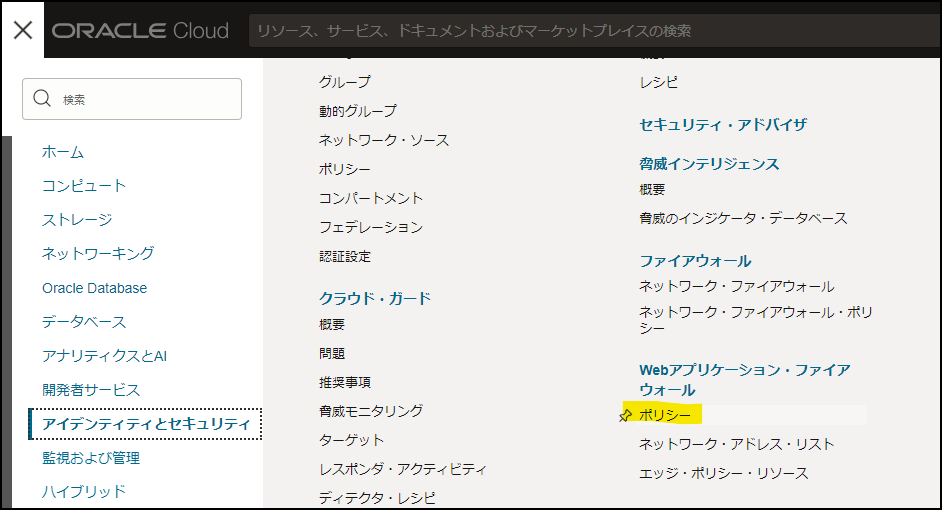The width and height of the screenshot is (942, 510).
Task: Open ホーム in the left menu
Action: coord(62,152)
